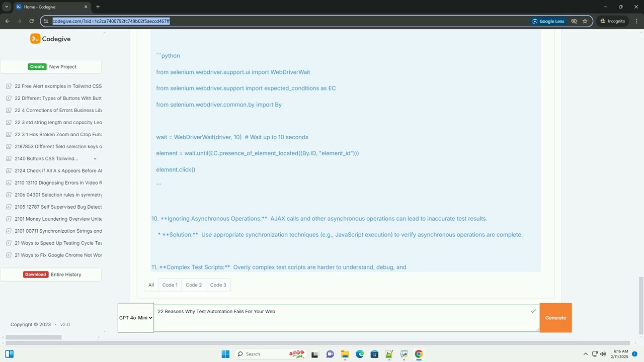
Task: Open 21 Ways to Speed Up Testing project
Action: tap(58, 243)
